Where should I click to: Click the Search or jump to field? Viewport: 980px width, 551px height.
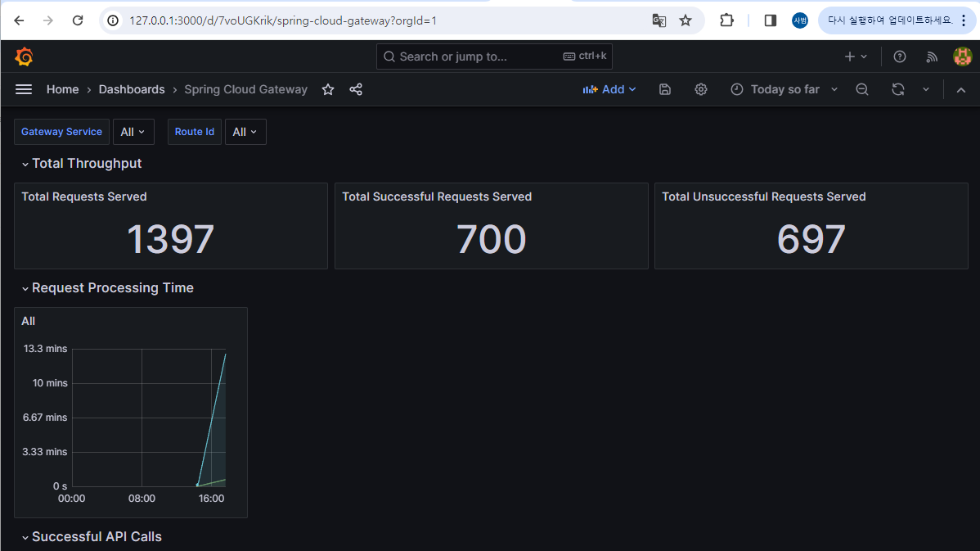tap(494, 56)
